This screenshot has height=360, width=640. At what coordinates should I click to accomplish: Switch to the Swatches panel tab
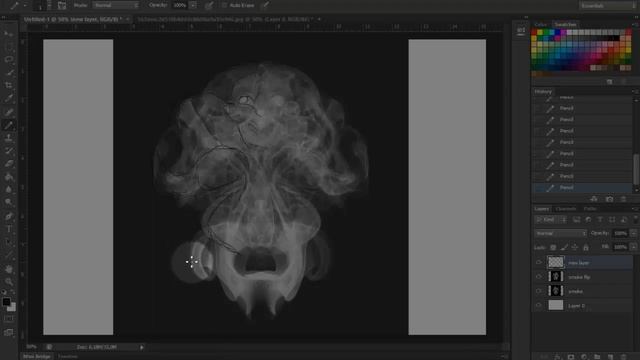pyautogui.click(x=565, y=24)
